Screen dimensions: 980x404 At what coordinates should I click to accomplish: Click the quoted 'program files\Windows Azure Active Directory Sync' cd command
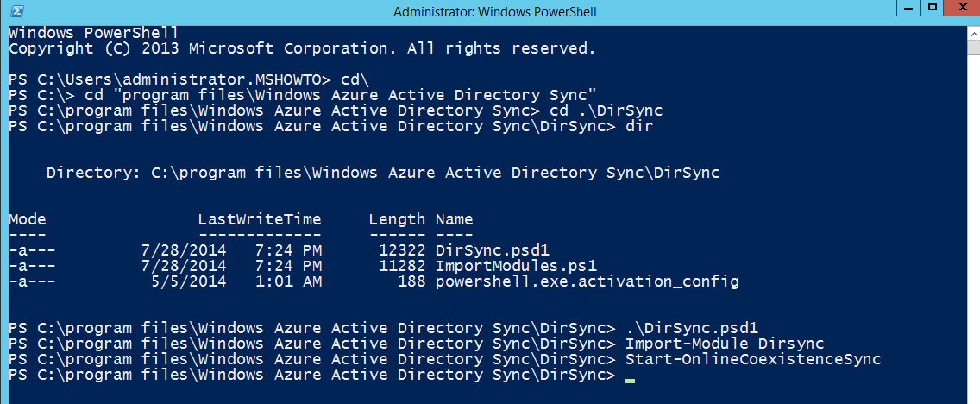pyautogui.click(x=341, y=96)
